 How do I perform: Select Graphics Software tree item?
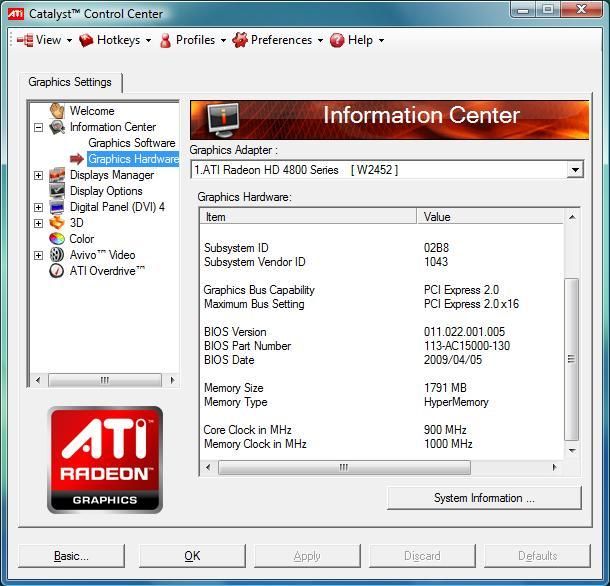[x=132, y=143]
